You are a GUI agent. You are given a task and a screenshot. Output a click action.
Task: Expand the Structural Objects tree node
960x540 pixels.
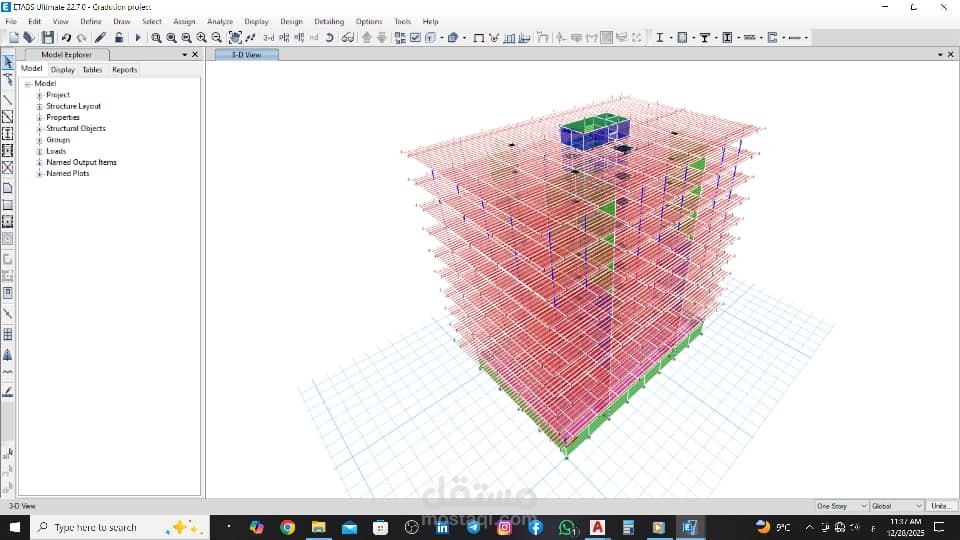tap(39, 129)
